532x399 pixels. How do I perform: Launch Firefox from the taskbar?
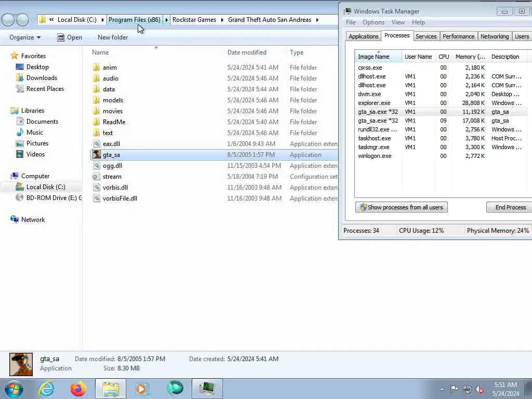click(78, 389)
